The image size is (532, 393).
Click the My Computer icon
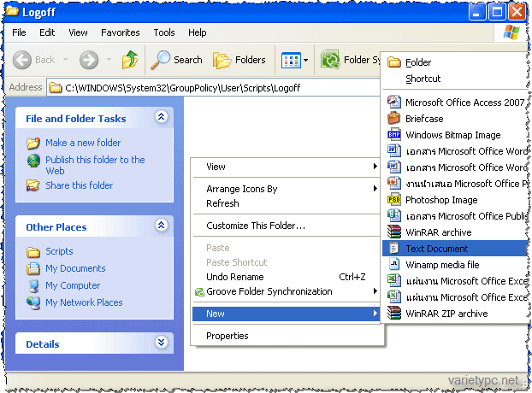click(x=33, y=285)
